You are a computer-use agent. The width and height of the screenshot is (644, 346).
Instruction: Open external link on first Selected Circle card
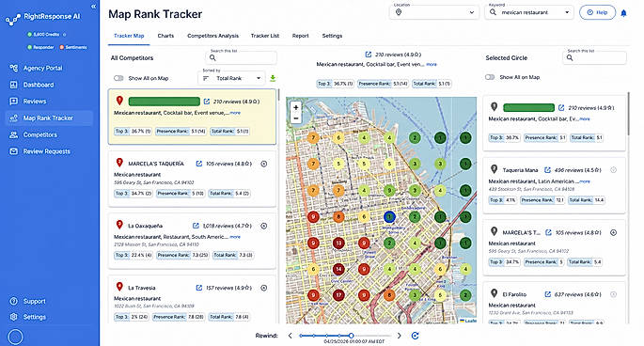[561, 108]
